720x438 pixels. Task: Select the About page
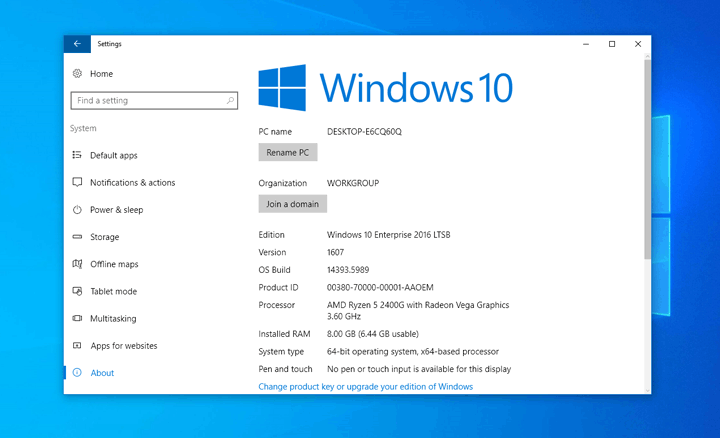102,373
